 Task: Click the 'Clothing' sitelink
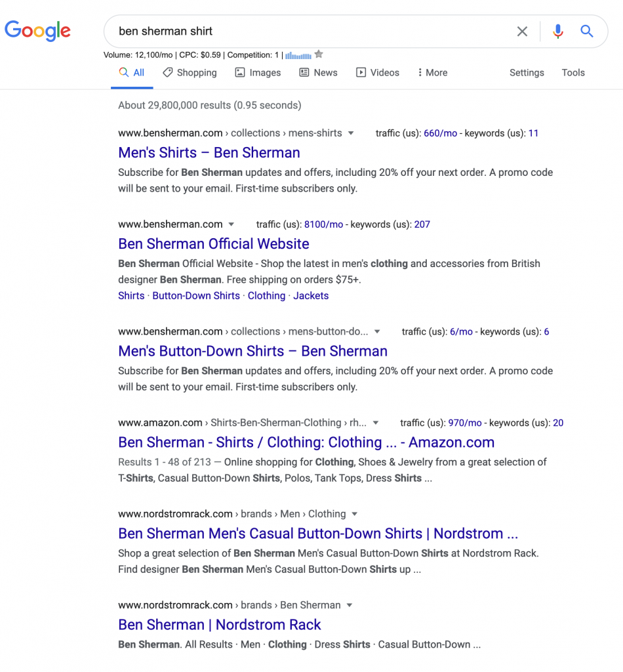[x=266, y=296]
